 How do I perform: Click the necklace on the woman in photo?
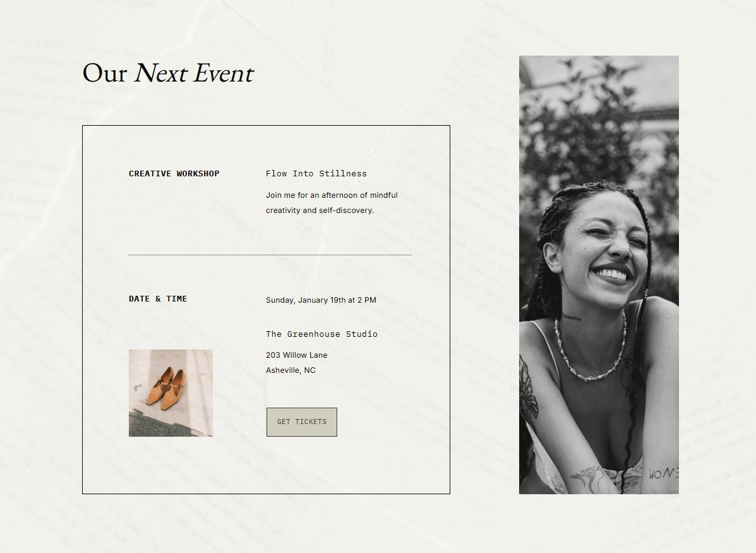590,350
